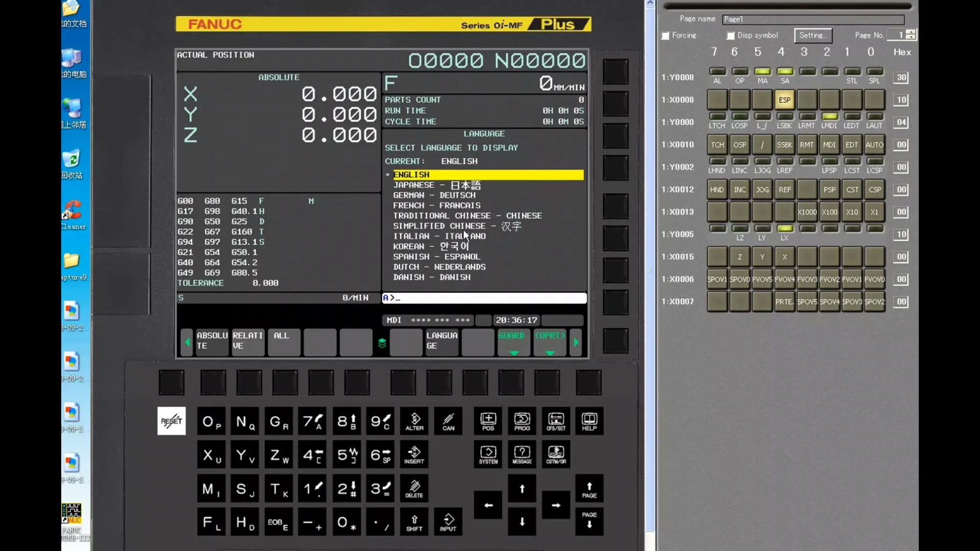
Task: Select JAPANESE in the language list
Action: 436,185
